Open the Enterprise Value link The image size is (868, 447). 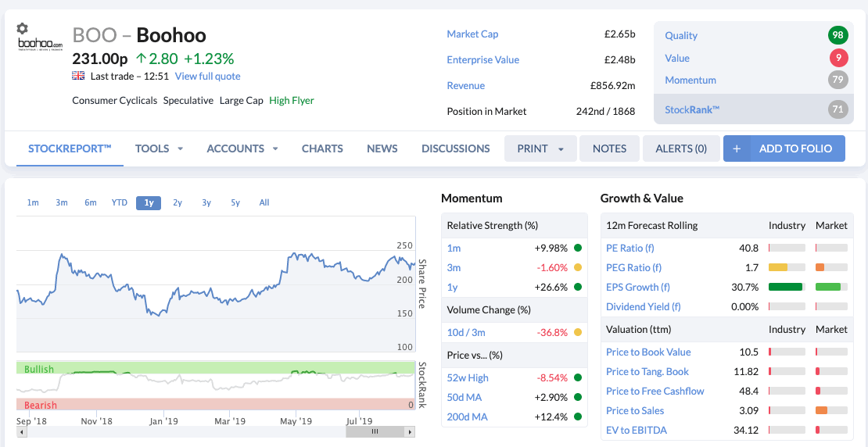coord(482,59)
